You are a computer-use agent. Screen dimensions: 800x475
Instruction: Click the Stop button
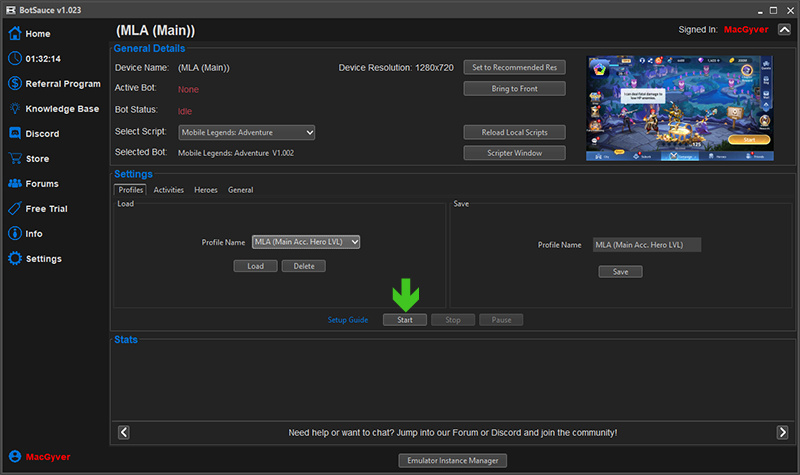tap(453, 320)
